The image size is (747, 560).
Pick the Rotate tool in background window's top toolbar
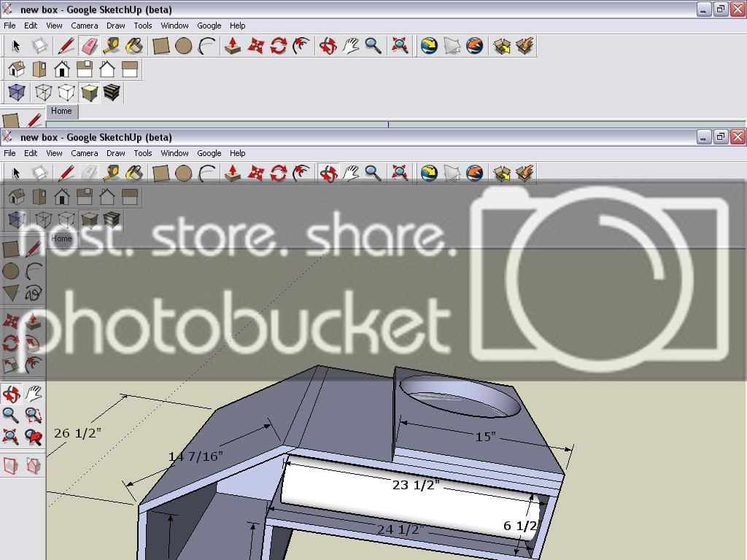(279, 46)
